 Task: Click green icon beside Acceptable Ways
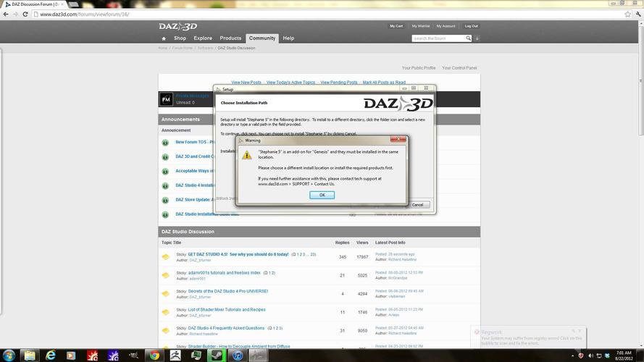(x=165, y=171)
